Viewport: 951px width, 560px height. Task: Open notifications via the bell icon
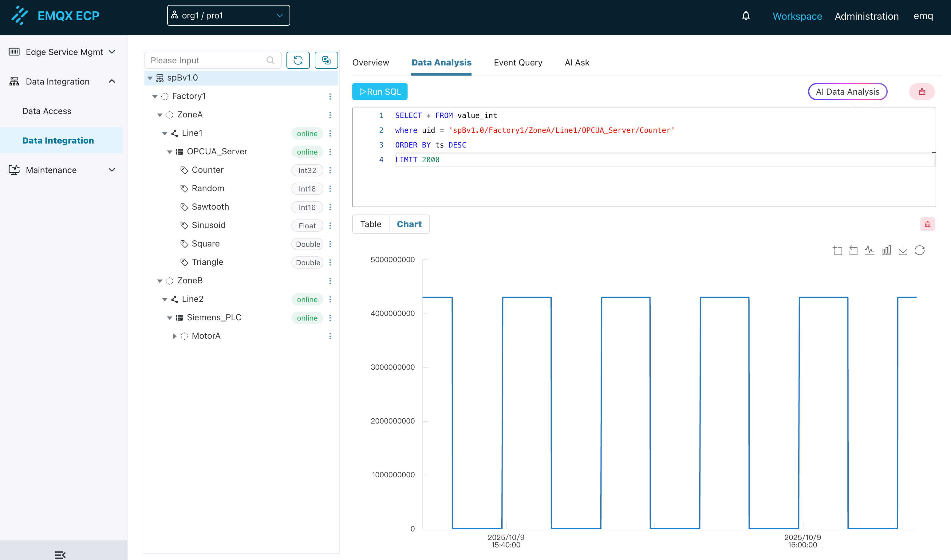[745, 15]
